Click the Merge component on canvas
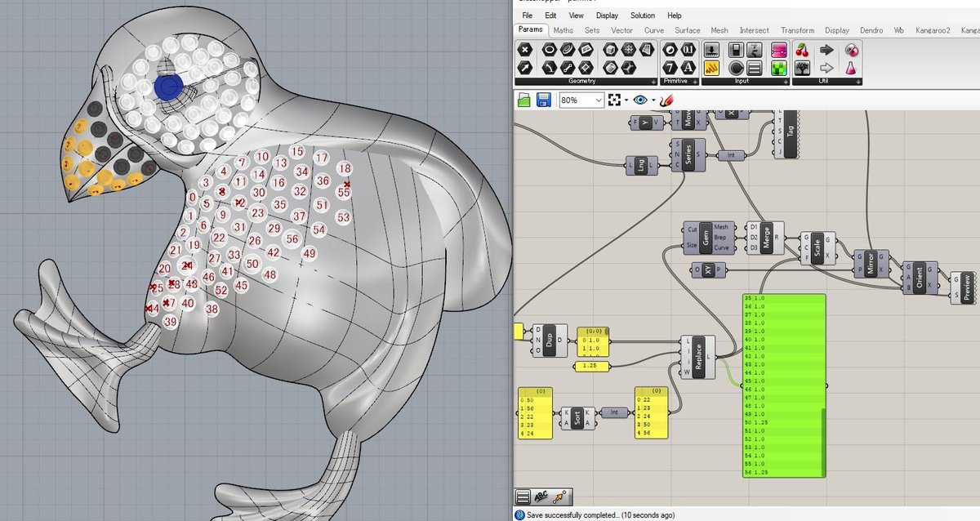The height and width of the screenshot is (521, 980). [x=766, y=238]
